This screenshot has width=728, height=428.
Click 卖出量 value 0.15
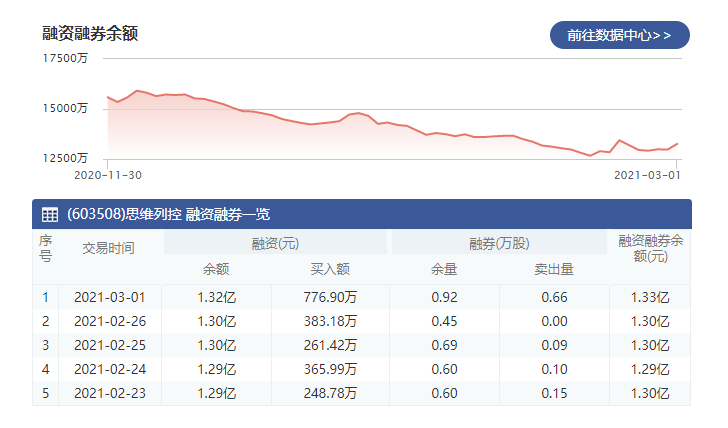point(554,394)
